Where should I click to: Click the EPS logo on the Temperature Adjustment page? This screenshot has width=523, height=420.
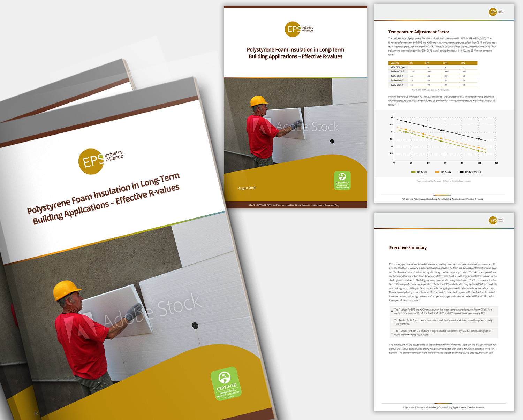496,12
